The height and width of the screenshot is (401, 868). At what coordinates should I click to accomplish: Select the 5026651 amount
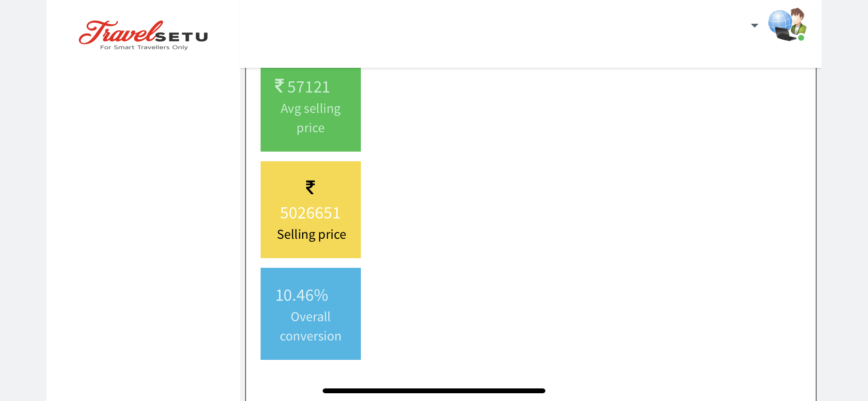(310, 213)
